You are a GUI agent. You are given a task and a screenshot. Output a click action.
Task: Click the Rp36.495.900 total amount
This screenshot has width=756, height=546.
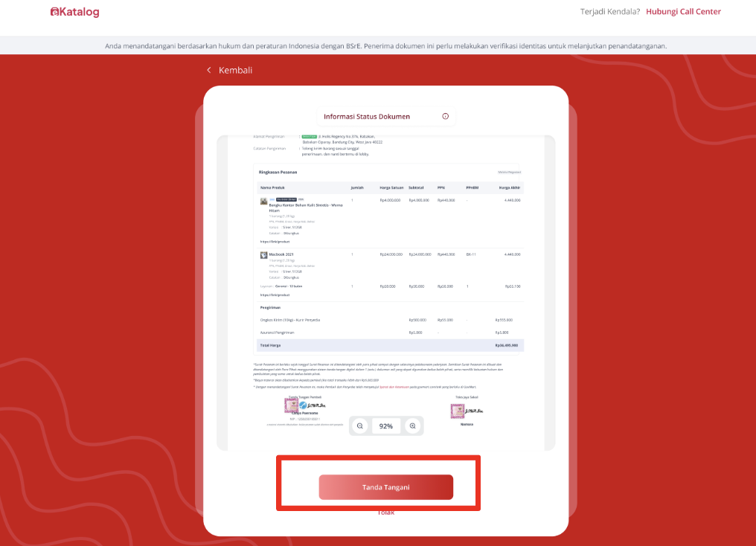point(506,345)
